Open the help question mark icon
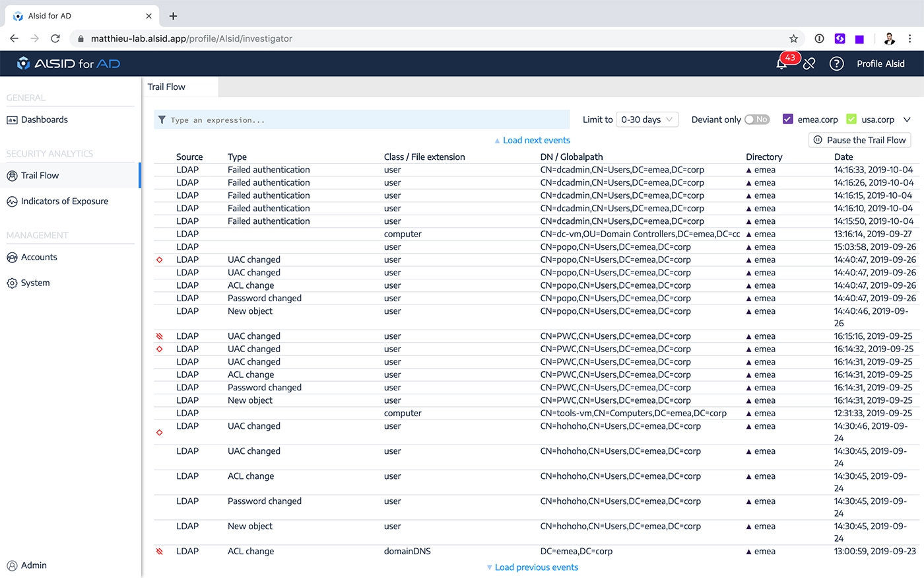 click(836, 64)
